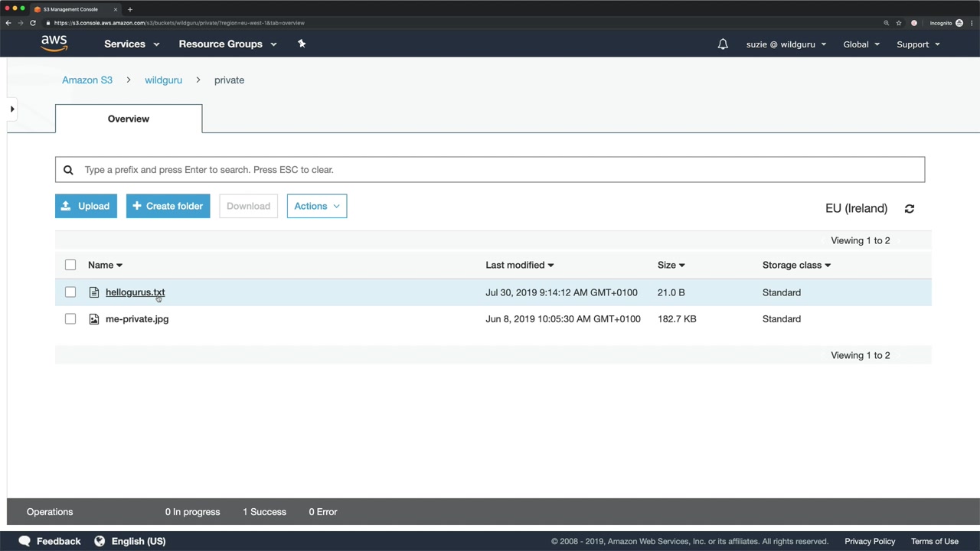Click the Upload button
Image resolution: width=980 pixels, height=551 pixels.
click(86, 206)
